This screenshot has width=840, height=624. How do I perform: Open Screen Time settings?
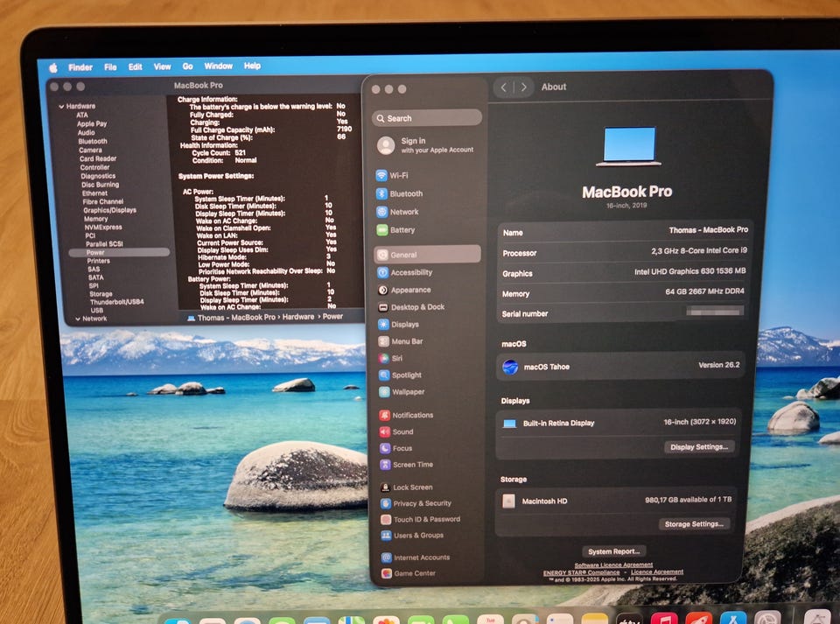(407, 465)
